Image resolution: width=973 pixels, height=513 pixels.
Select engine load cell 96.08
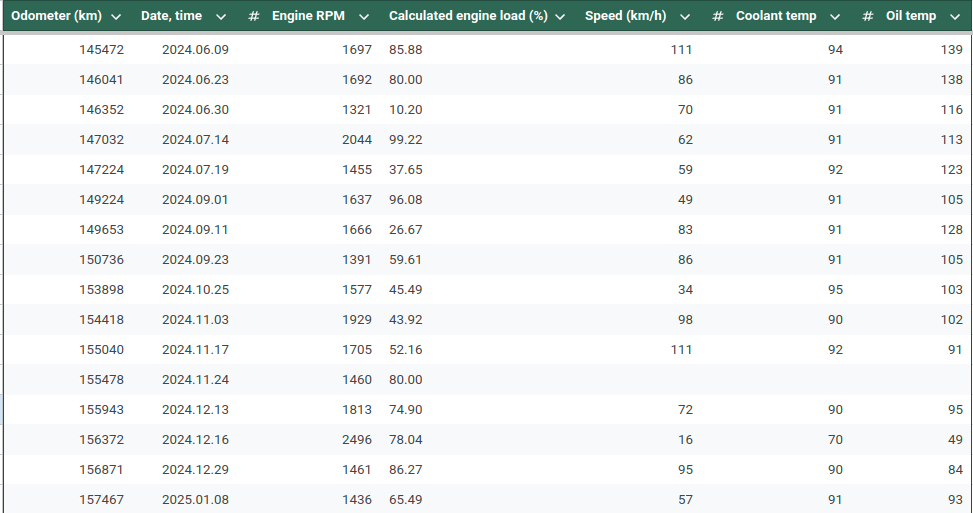click(x=406, y=200)
